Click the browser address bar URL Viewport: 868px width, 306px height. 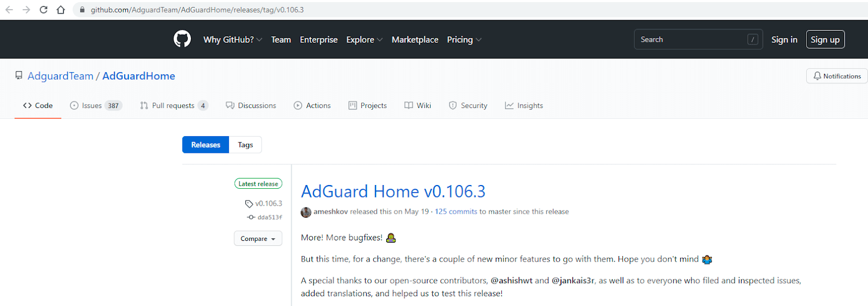(197, 10)
